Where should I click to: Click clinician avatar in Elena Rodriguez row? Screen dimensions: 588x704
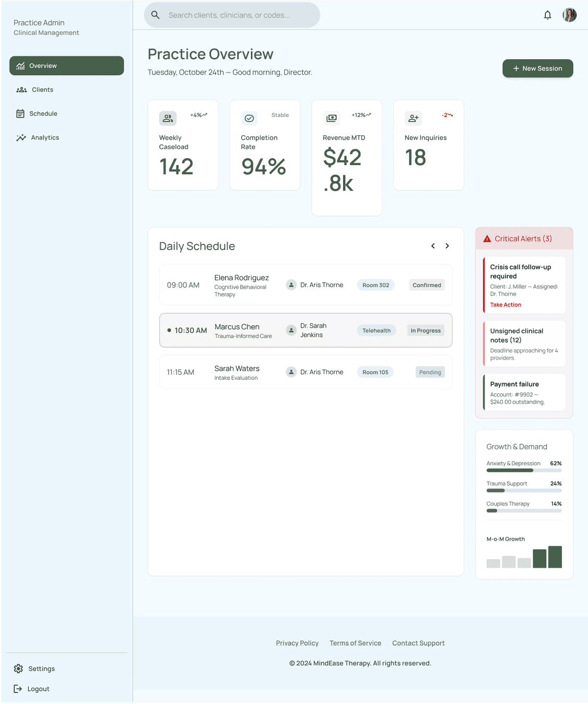[x=291, y=285]
